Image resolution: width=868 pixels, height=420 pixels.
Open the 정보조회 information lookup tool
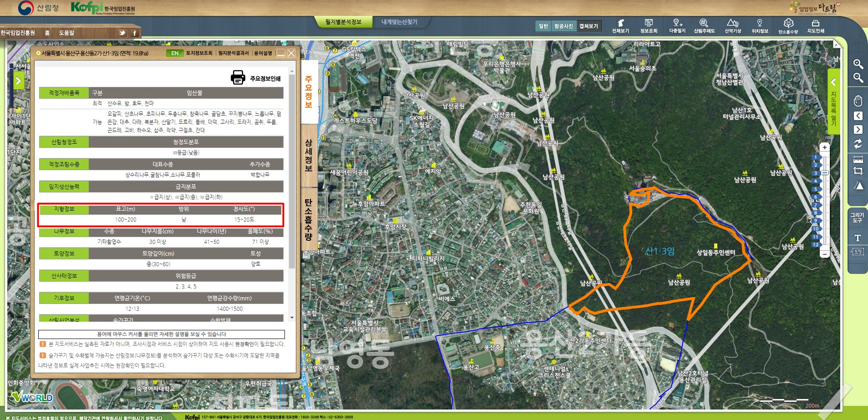[x=649, y=26]
